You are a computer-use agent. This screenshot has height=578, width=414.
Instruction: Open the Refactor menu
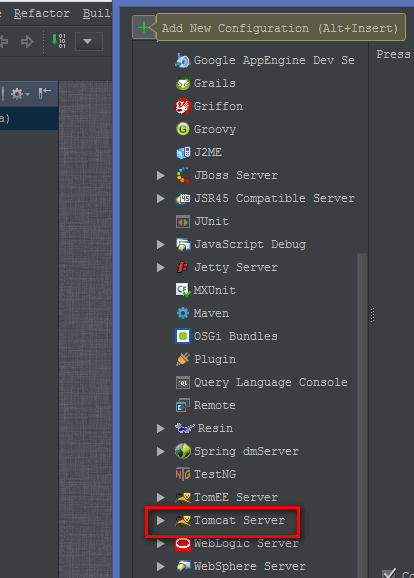coord(42,14)
